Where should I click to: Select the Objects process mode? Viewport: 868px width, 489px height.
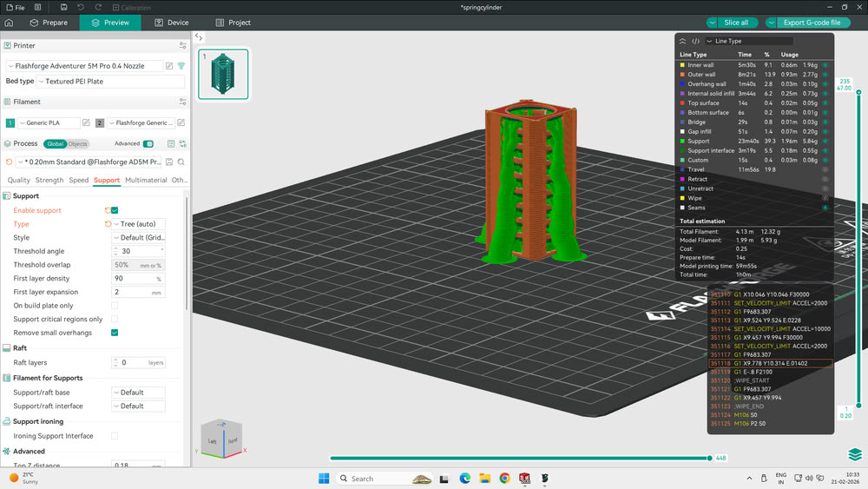pyautogui.click(x=77, y=144)
